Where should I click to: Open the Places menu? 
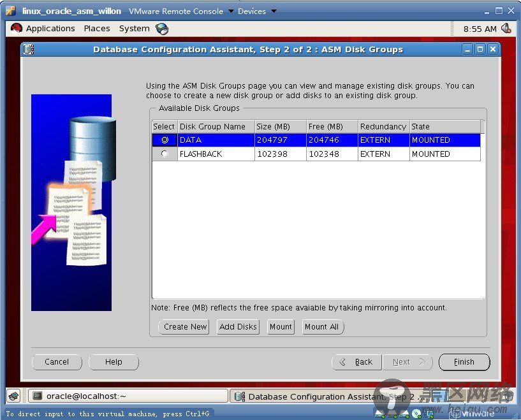(x=97, y=29)
